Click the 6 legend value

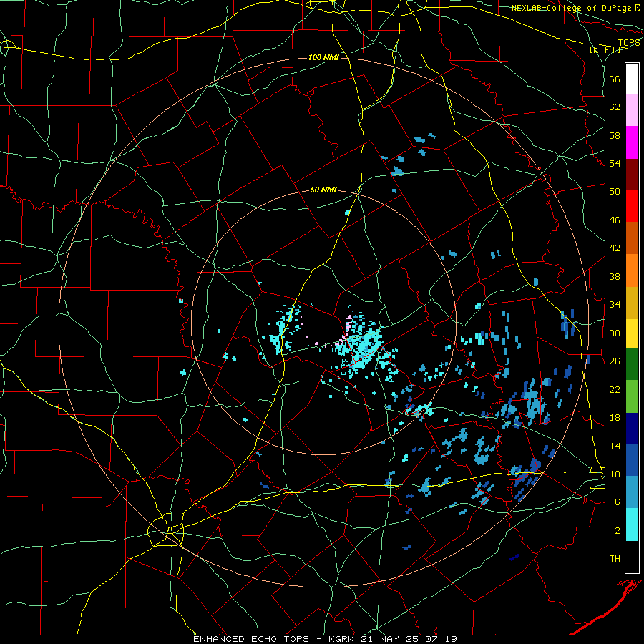coord(617,502)
